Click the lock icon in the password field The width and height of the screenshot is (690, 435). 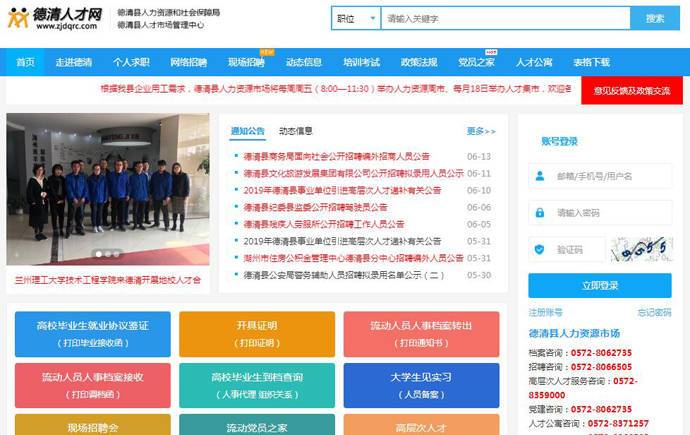pyautogui.click(x=540, y=212)
